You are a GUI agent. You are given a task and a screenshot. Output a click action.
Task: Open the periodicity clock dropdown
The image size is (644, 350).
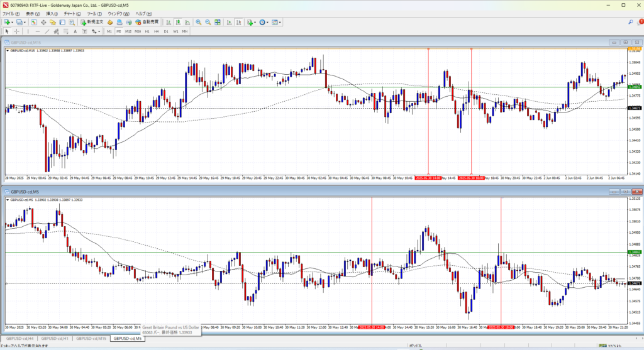[268, 22]
